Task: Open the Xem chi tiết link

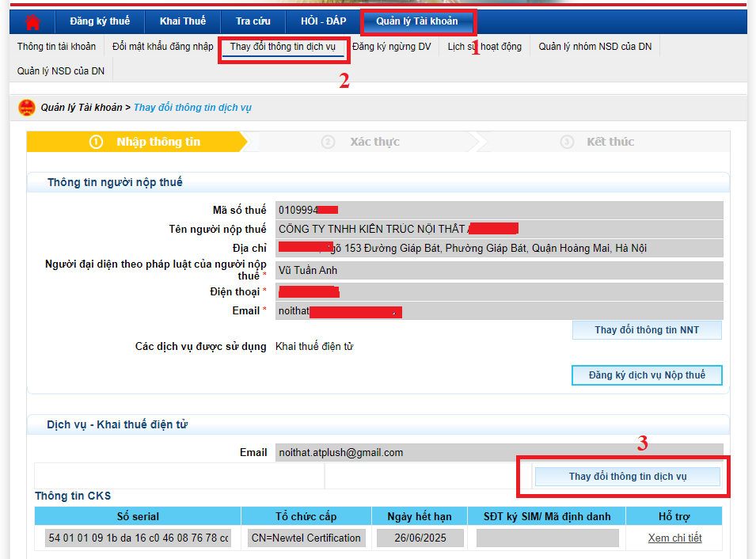Action: pos(674,538)
